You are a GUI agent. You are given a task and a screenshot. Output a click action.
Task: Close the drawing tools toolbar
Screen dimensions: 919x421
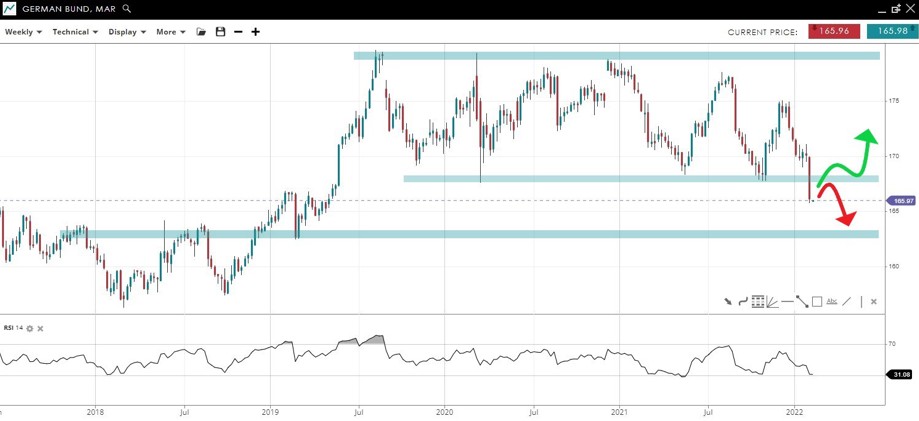pos(874,301)
